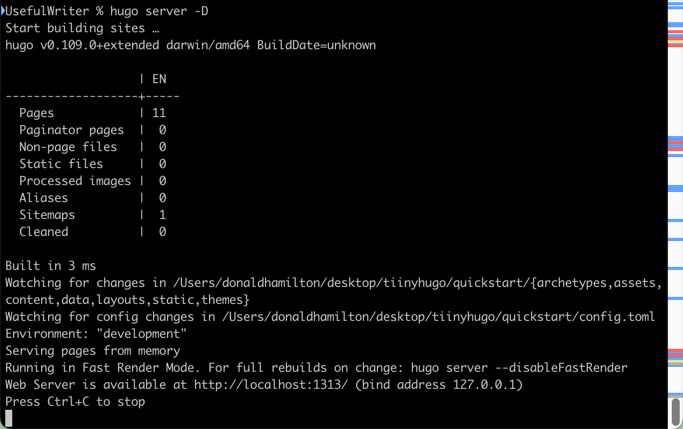
Task: Click the 'Built in 3 ms' line
Action: [51, 265]
